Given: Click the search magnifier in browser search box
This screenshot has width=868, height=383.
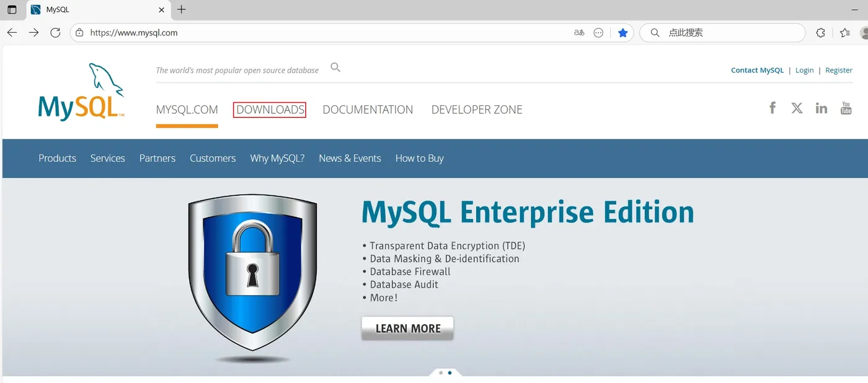Looking at the screenshot, I should 655,33.
